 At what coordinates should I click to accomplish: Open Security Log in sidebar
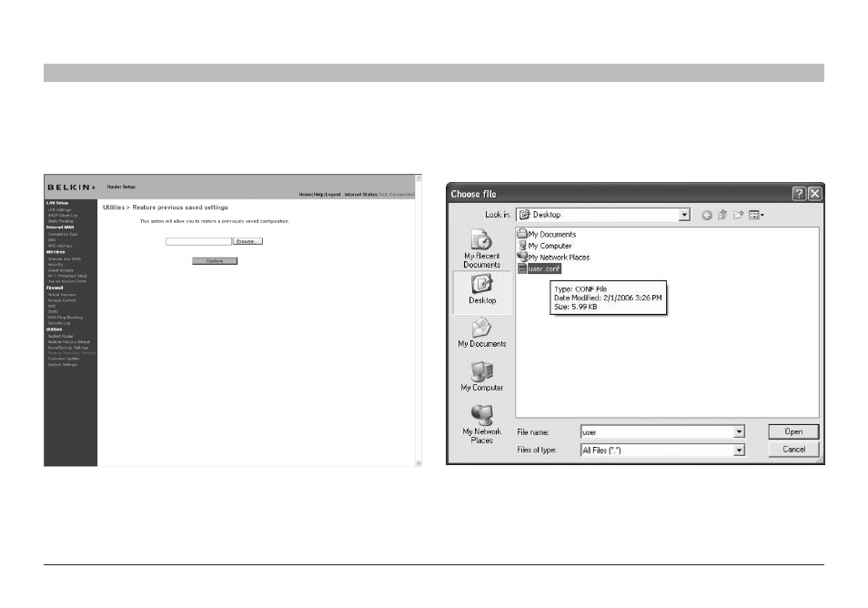(58, 323)
